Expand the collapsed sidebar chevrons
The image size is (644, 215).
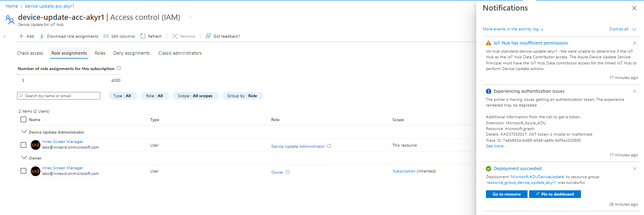(x=4, y=36)
